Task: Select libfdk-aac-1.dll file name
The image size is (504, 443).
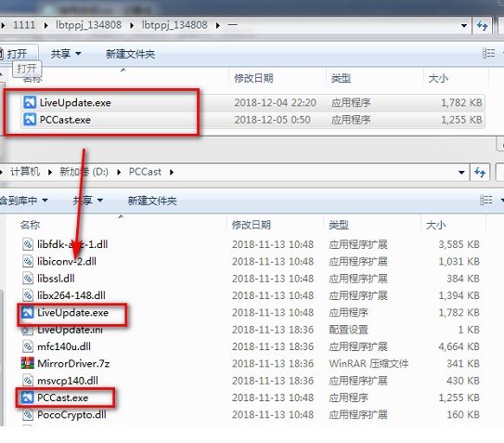Action: [x=72, y=244]
